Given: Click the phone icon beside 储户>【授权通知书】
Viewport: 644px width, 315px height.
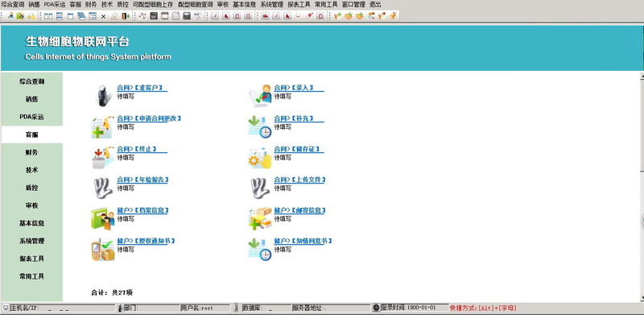Looking at the screenshot, I should (x=102, y=249).
